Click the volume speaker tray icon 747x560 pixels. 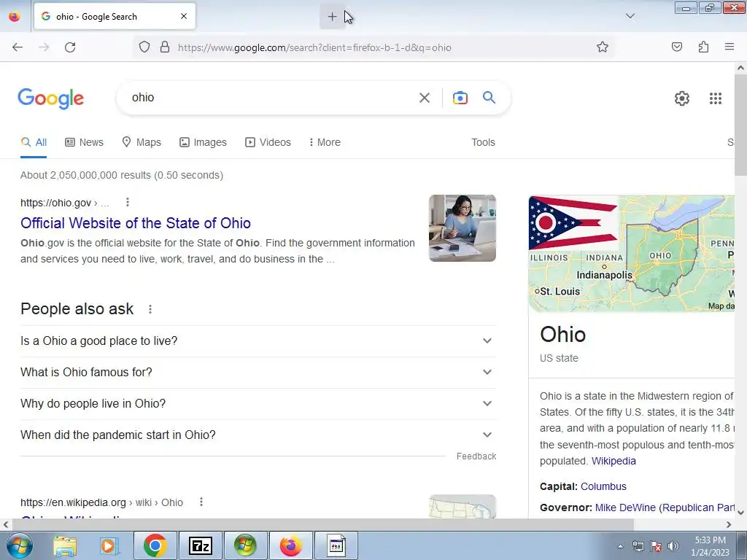coord(673,546)
